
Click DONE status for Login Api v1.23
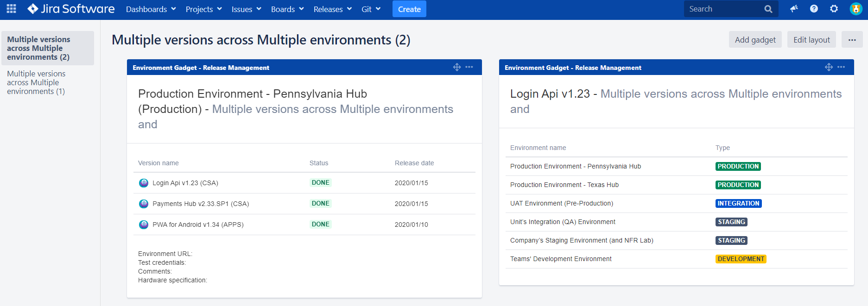321,182
